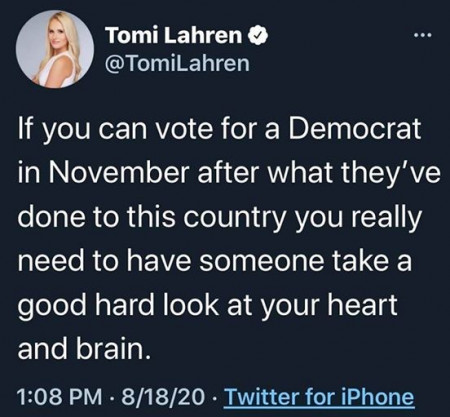Select the word heart in the tweet

[362, 305]
